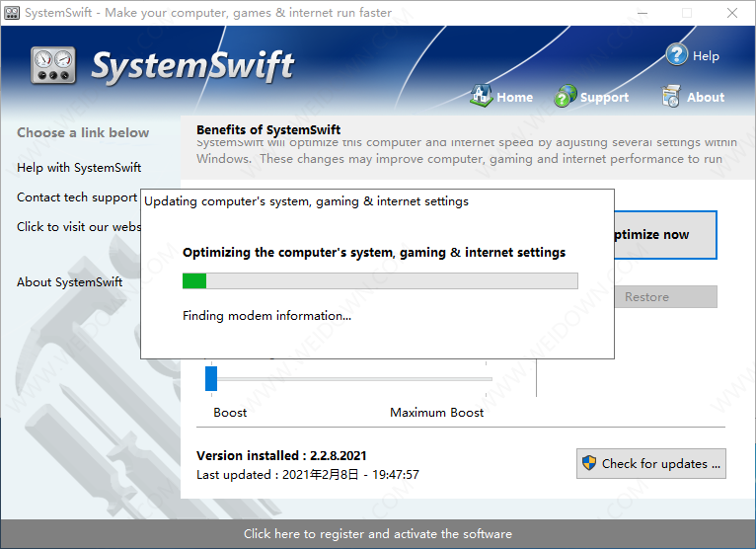This screenshot has width=756, height=549.
Task: Click the shield icon on Check for updates
Action: click(588, 463)
